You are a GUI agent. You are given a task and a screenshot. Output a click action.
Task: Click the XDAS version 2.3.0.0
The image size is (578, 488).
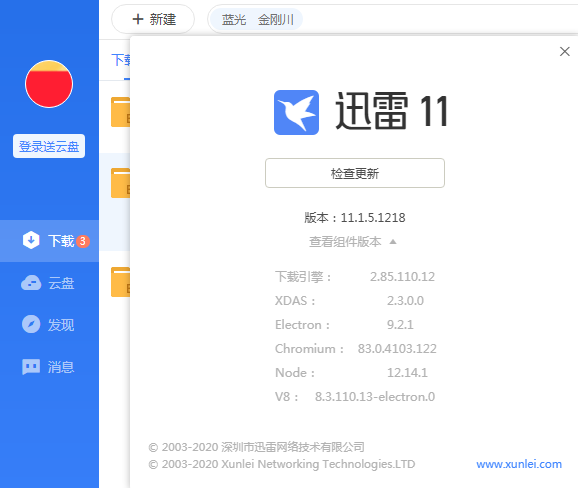tap(405, 301)
